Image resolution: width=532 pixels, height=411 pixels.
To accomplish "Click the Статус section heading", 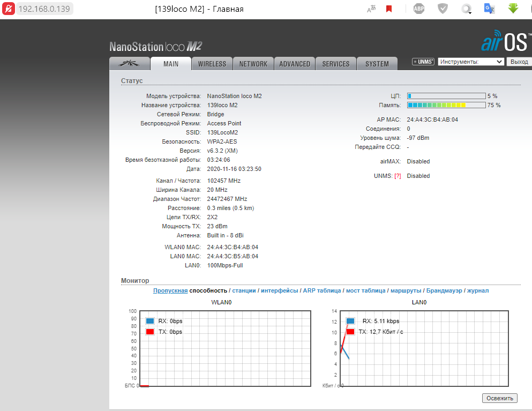I will (132, 81).
